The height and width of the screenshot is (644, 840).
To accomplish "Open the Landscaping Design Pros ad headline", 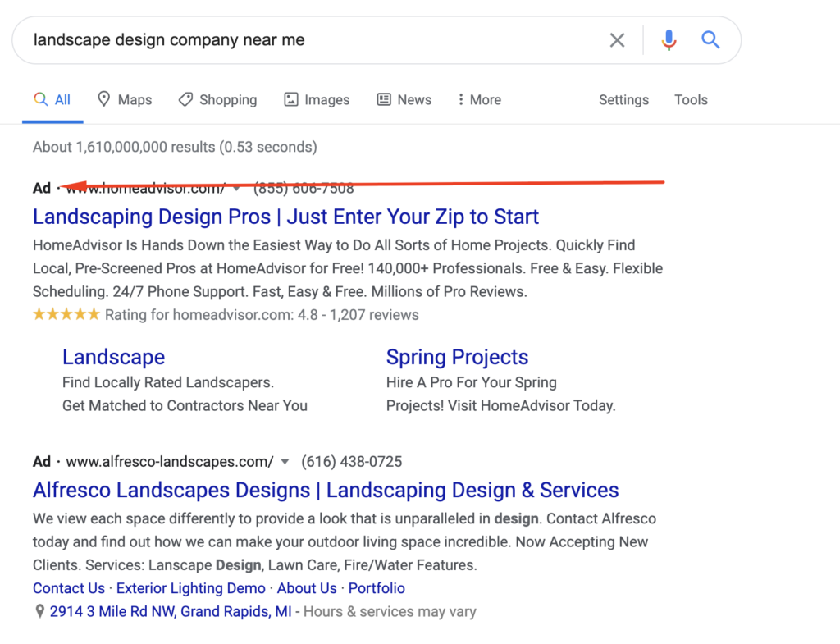I will click(x=285, y=216).
